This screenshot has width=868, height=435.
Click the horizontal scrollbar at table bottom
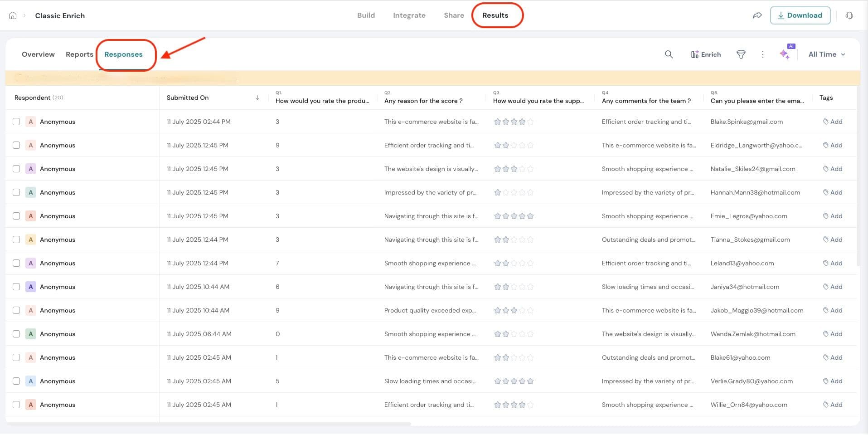coord(209,424)
